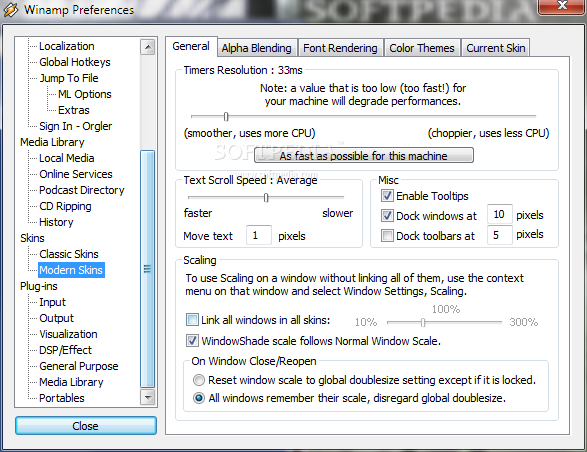Open Portables plug-ins preferences
The image size is (587, 452).
click(x=62, y=398)
